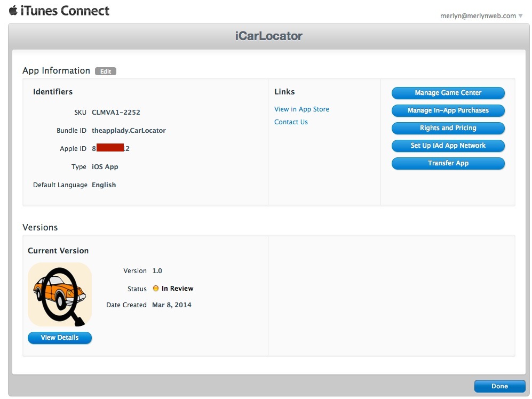Select the Bundle ID theapplady.CarLocator
Image resolution: width=532 pixels, height=399 pixels.
point(129,131)
